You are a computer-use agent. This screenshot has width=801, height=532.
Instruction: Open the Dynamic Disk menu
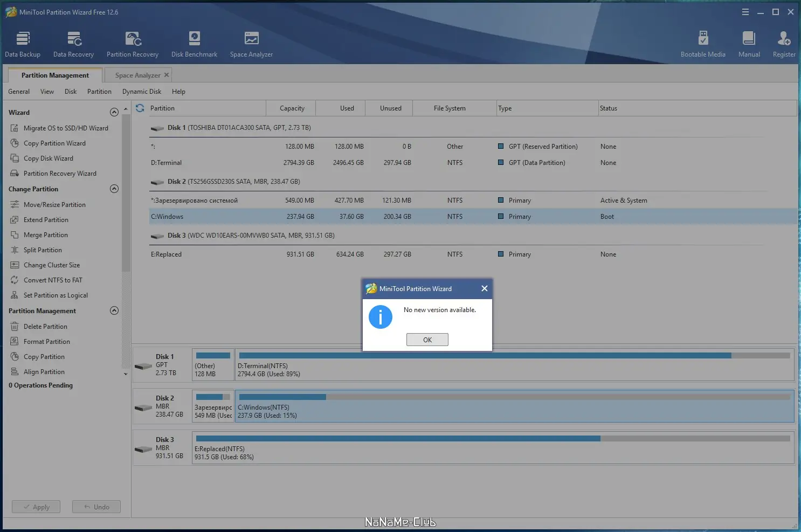coord(142,92)
